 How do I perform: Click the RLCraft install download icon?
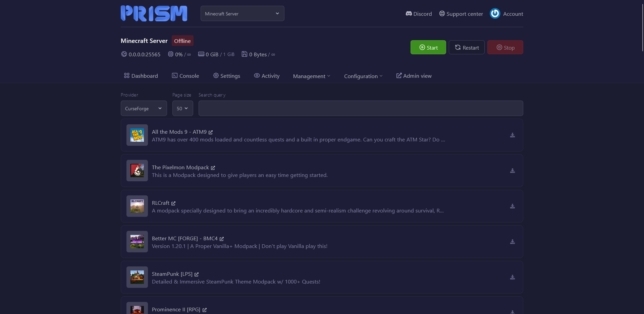512,206
